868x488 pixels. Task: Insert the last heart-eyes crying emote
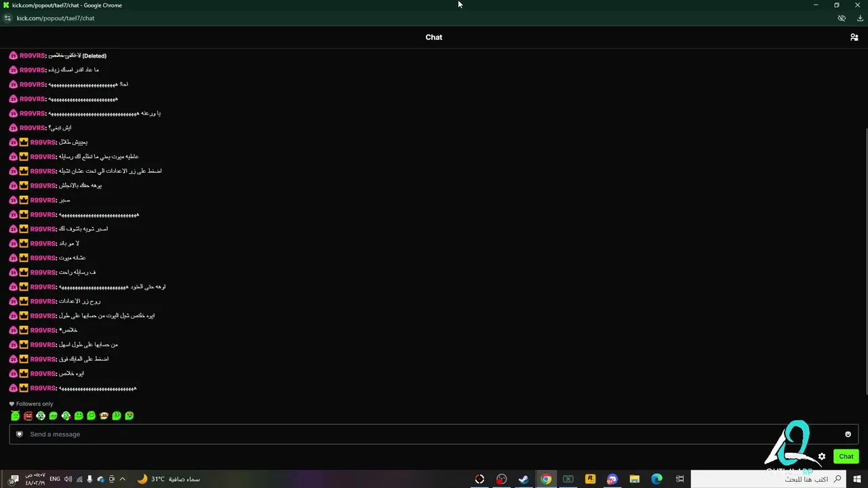coord(130,415)
